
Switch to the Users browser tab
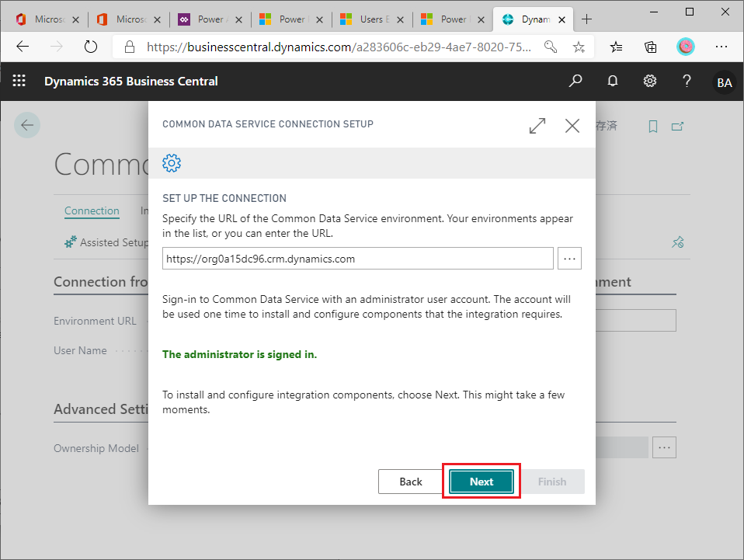(x=372, y=19)
